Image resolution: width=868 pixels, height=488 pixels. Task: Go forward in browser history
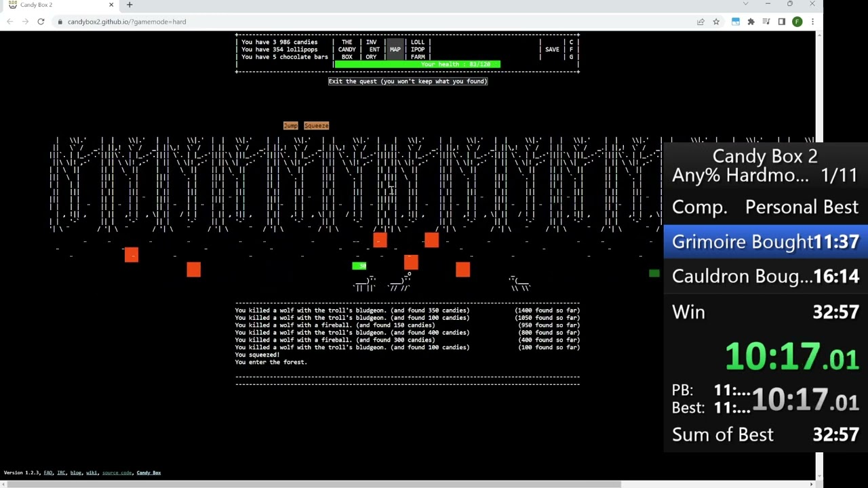(x=25, y=22)
